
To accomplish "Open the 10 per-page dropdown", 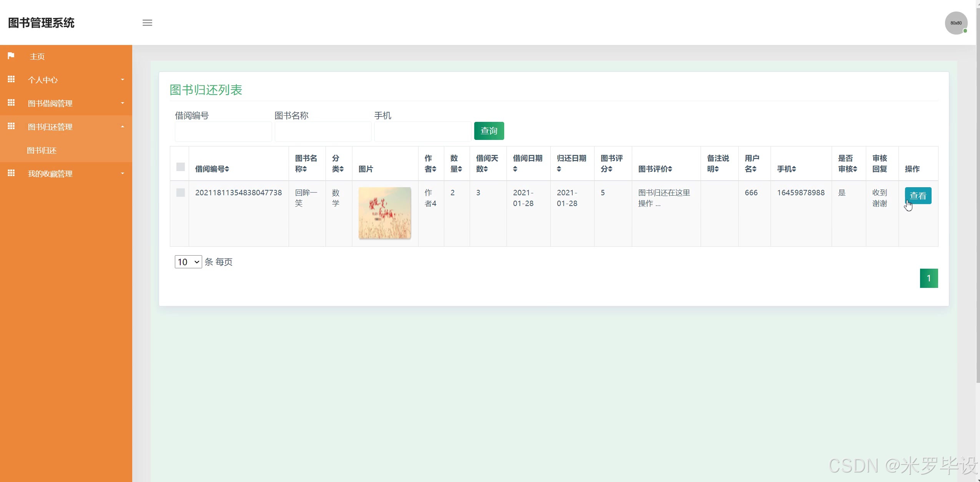I will coord(188,262).
